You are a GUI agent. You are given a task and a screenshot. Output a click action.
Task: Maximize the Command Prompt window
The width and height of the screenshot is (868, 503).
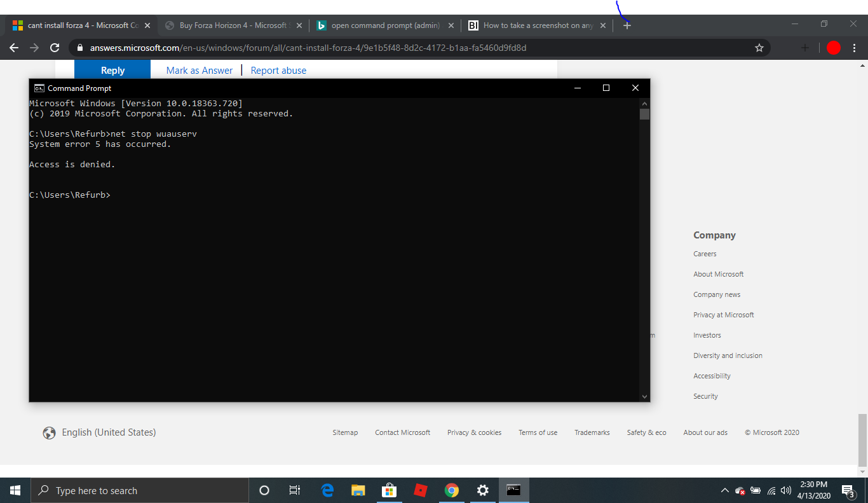pyautogui.click(x=606, y=88)
